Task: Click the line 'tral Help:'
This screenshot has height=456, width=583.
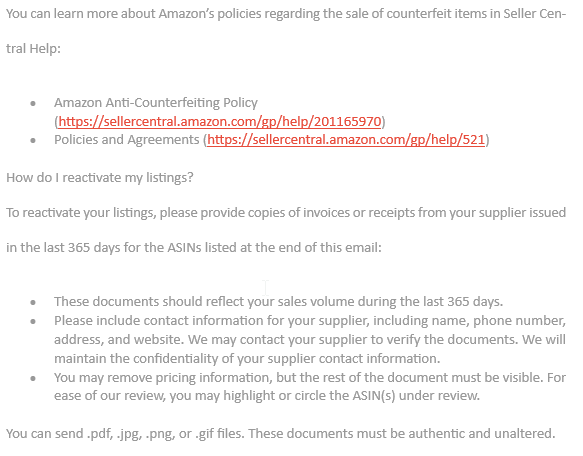Action: click(x=33, y=49)
